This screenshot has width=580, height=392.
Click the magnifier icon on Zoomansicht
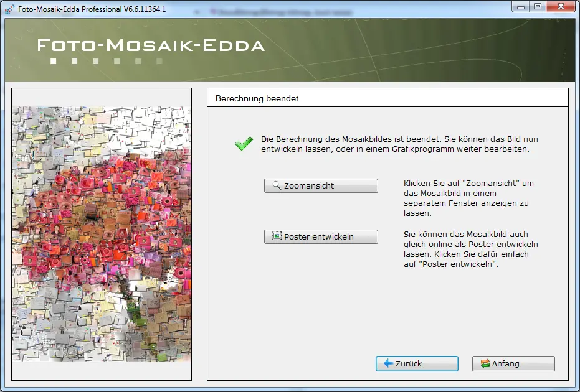click(x=277, y=185)
